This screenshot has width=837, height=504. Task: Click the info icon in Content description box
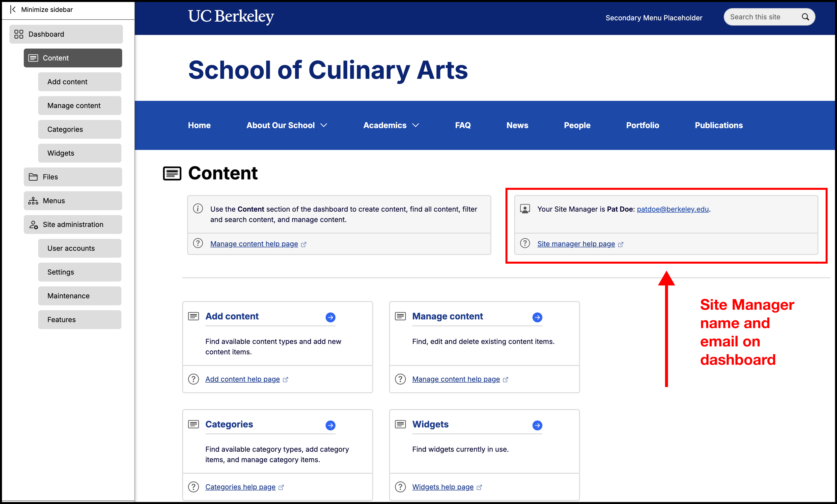point(198,208)
